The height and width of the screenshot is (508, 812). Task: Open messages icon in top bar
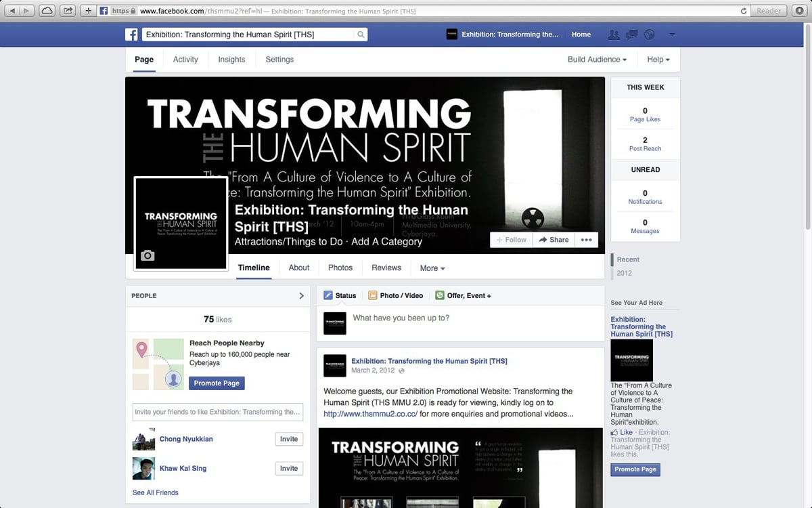[x=632, y=35]
